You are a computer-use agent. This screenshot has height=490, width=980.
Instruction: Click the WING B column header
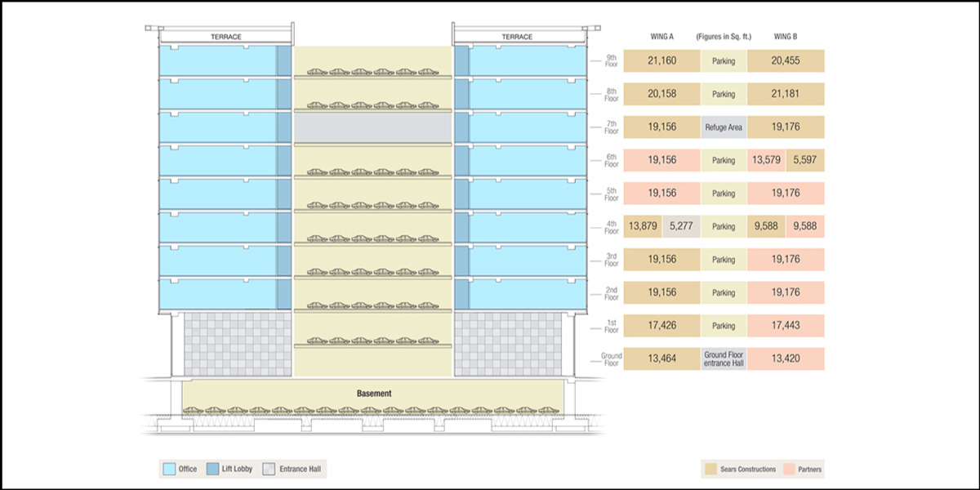pos(785,37)
